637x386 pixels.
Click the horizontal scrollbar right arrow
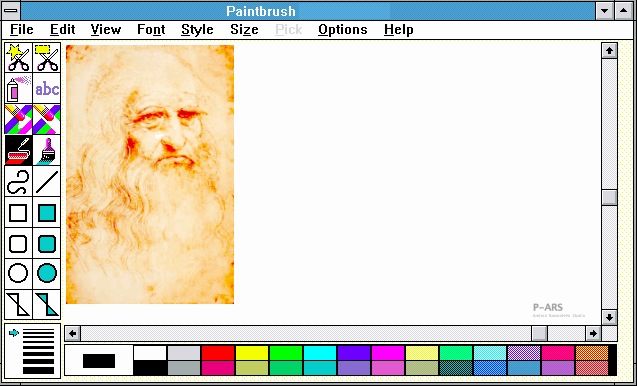click(x=593, y=334)
